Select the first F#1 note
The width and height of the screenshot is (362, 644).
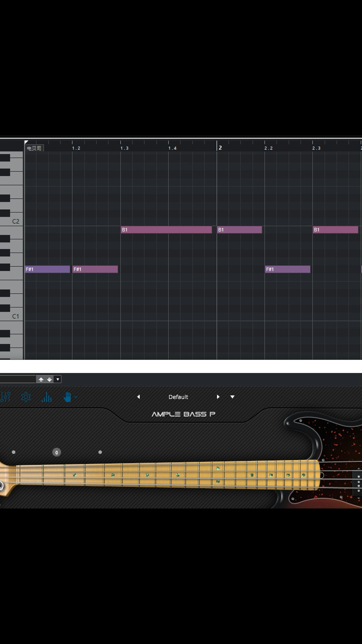click(x=47, y=269)
